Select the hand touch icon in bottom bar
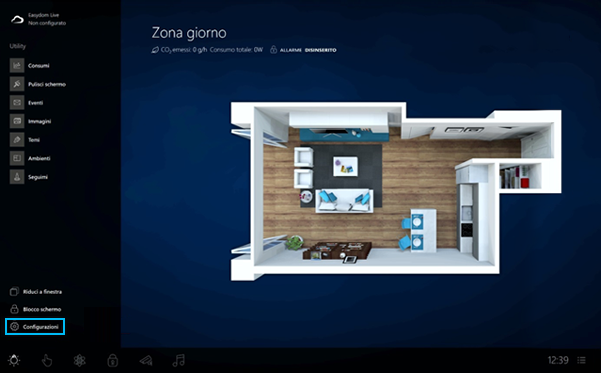This screenshot has height=373, width=601. (47, 360)
